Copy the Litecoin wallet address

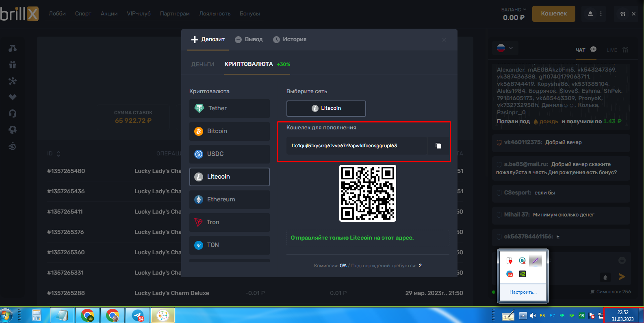[438, 146]
